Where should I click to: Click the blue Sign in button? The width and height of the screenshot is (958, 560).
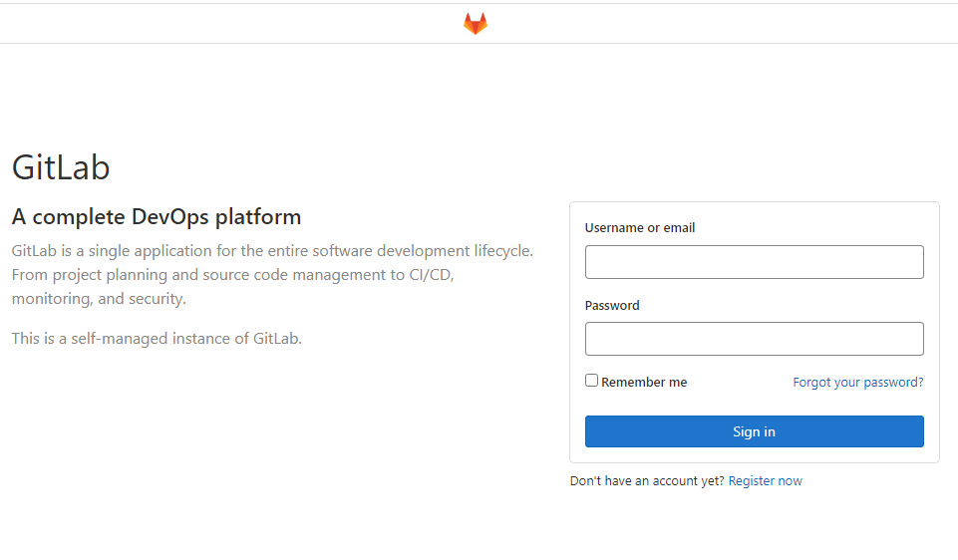click(x=754, y=431)
